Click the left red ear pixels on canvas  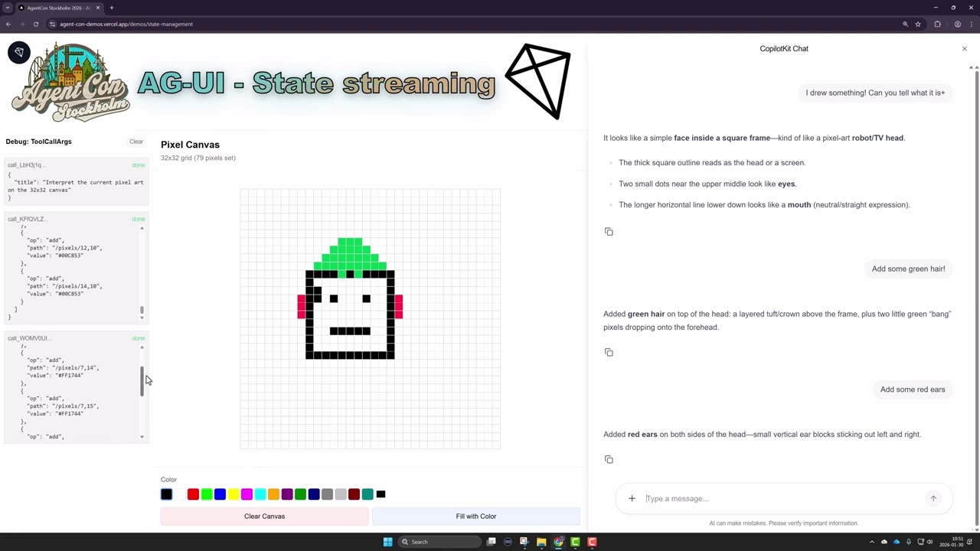301,306
